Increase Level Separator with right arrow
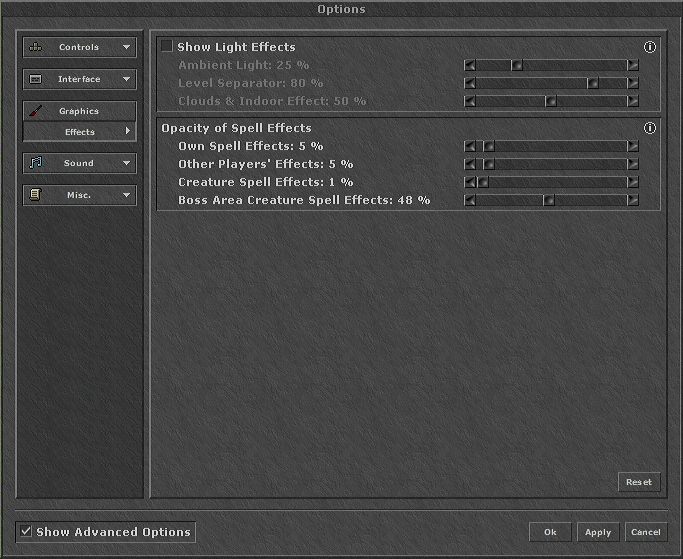Image resolution: width=683 pixels, height=559 pixels. click(x=633, y=83)
